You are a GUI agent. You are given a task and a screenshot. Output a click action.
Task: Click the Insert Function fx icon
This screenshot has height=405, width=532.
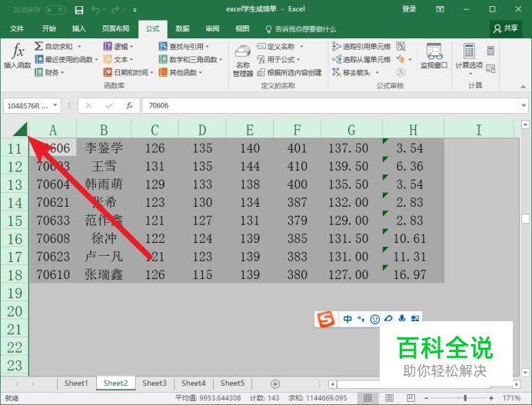coord(18,51)
